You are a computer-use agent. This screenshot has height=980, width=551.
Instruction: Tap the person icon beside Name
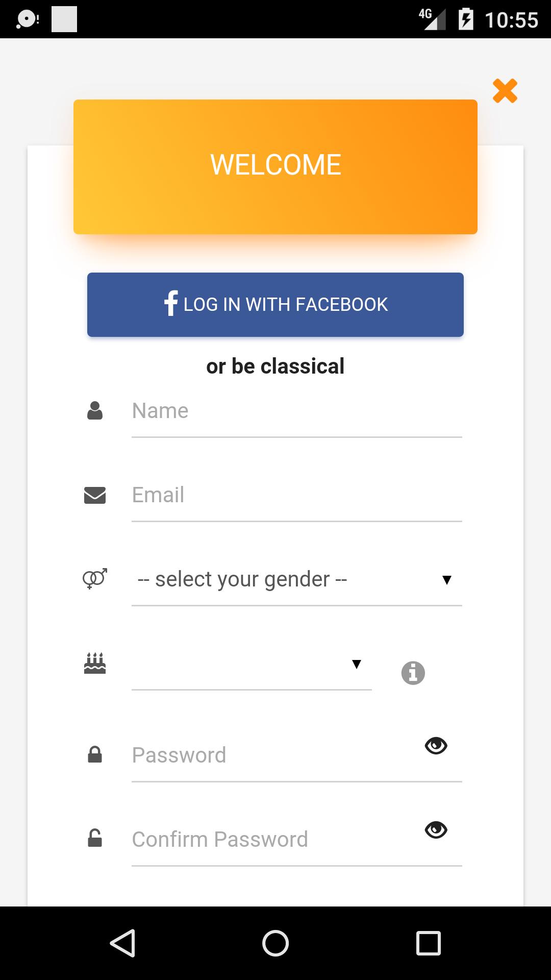point(95,410)
